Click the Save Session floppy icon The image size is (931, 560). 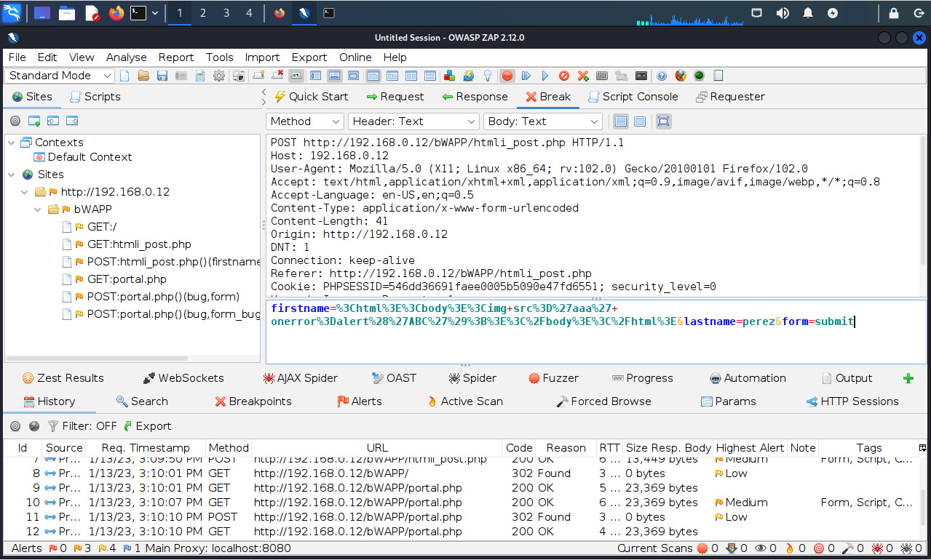162,76
